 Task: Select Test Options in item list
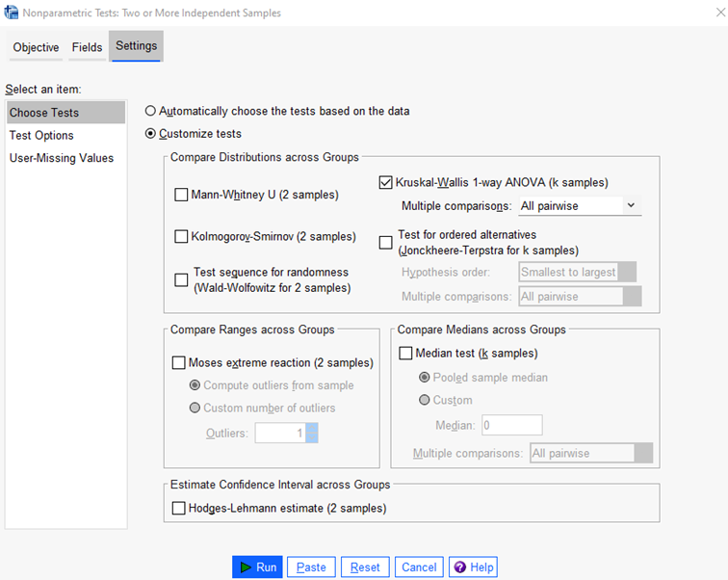click(41, 135)
